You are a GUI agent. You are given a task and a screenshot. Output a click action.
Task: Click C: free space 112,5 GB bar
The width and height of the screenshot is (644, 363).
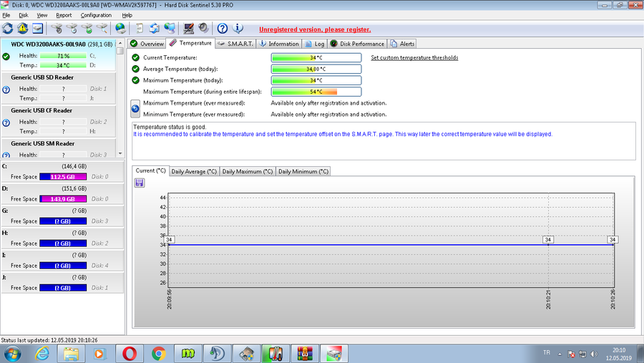(x=63, y=177)
